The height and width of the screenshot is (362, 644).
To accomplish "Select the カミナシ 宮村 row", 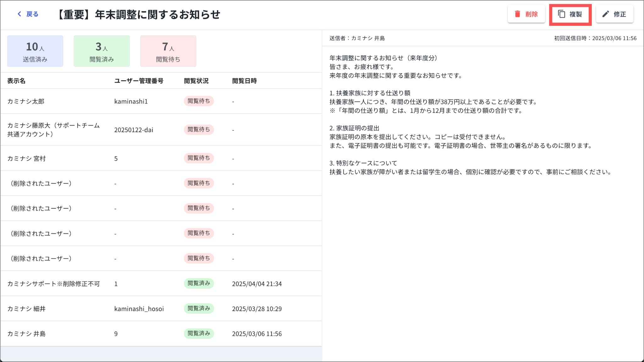I will [27, 159].
